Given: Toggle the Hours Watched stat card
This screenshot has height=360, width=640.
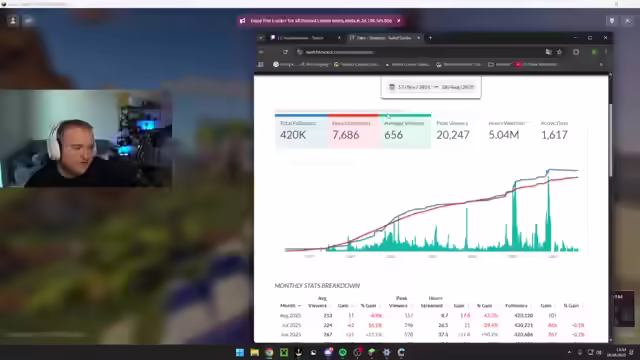Looking at the screenshot, I should 509,131.
